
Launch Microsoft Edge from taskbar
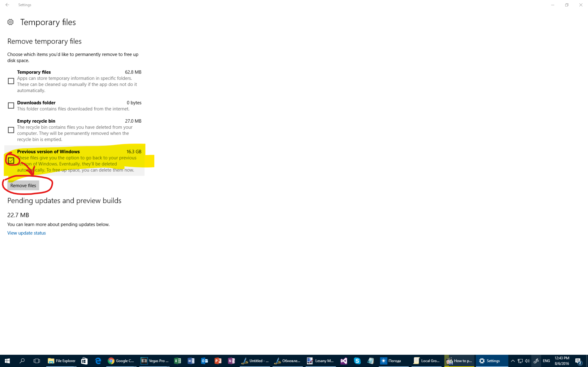(x=98, y=361)
